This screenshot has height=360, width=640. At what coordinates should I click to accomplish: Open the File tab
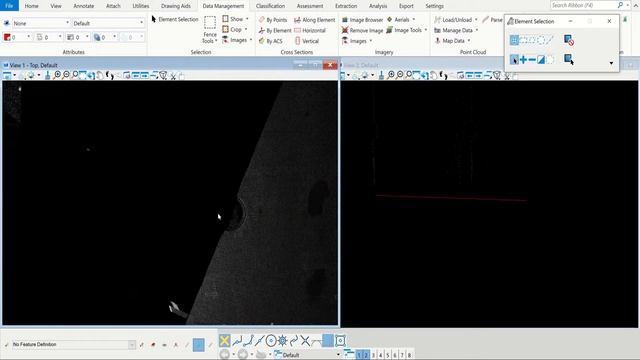(x=9, y=6)
